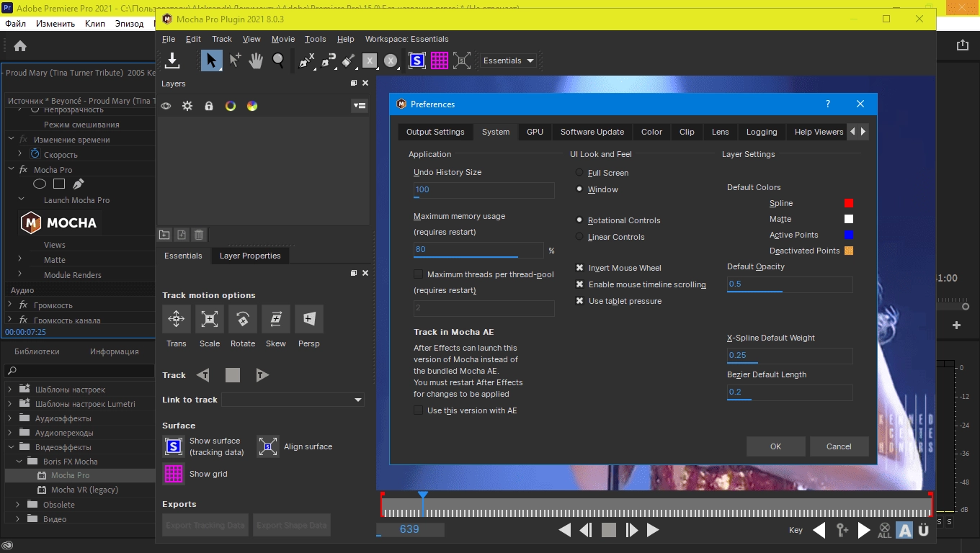The image size is (980, 553).
Task: Click OK in Preferences dialog
Action: click(775, 446)
